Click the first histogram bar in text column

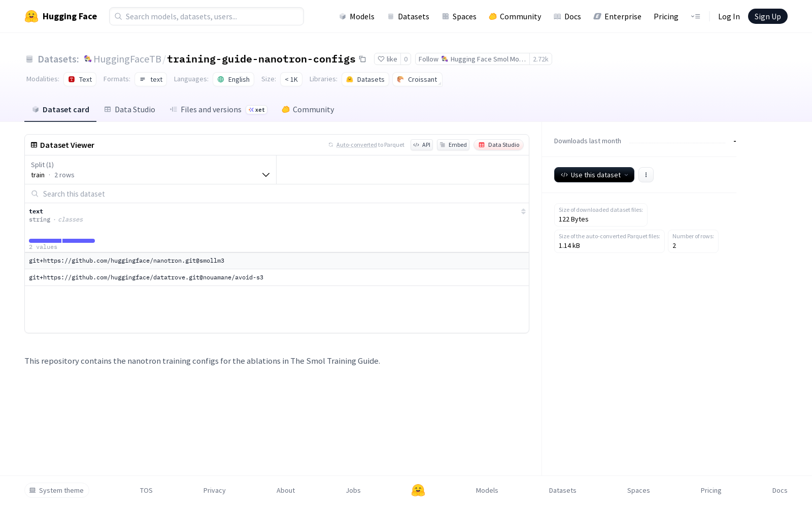(x=45, y=241)
